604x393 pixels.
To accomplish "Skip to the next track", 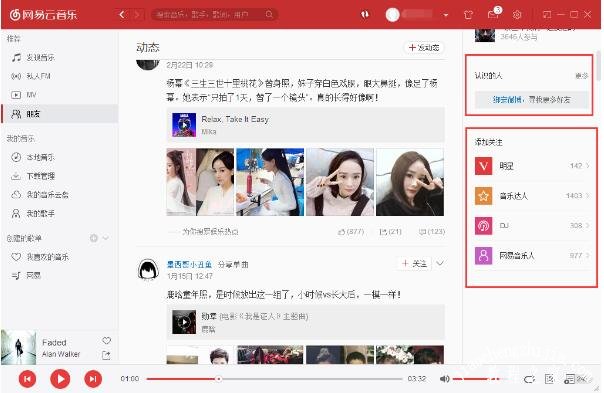I will (x=93, y=379).
